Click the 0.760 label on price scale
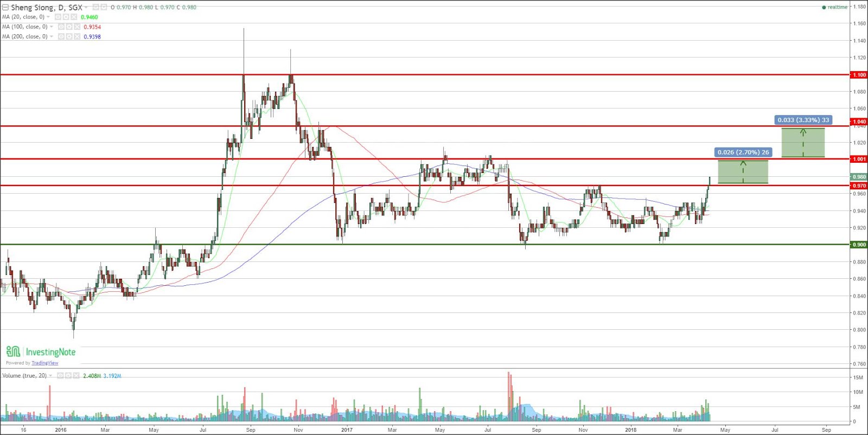868x435 pixels. [x=859, y=364]
